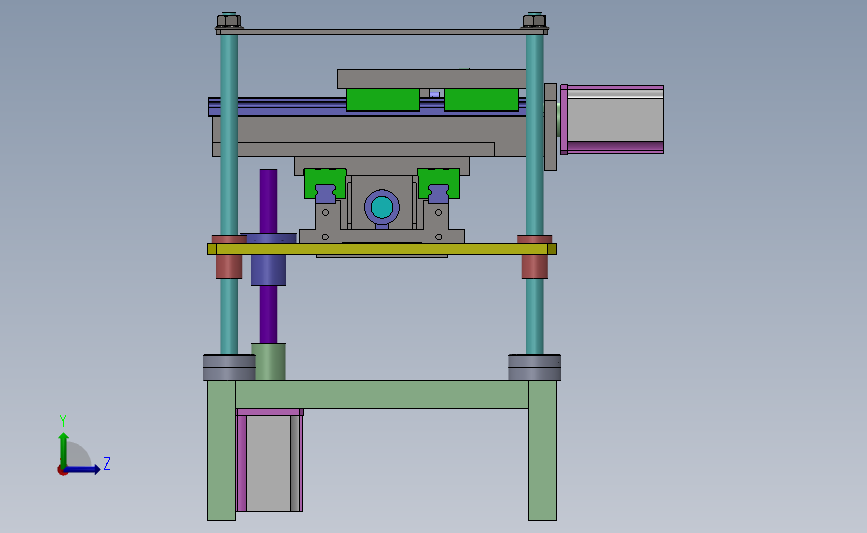Select the right red linear bushing

coord(535,266)
